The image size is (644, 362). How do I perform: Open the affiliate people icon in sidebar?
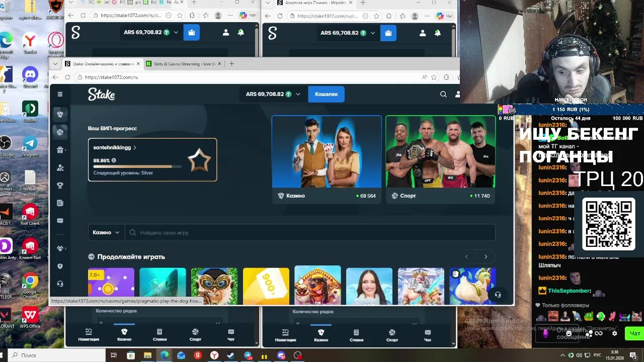tap(60, 167)
